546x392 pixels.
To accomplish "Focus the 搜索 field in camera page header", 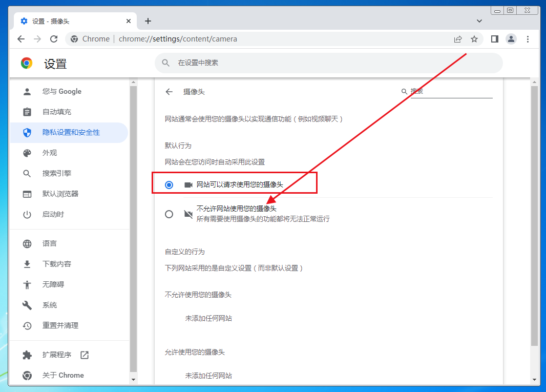I will click(x=451, y=91).
